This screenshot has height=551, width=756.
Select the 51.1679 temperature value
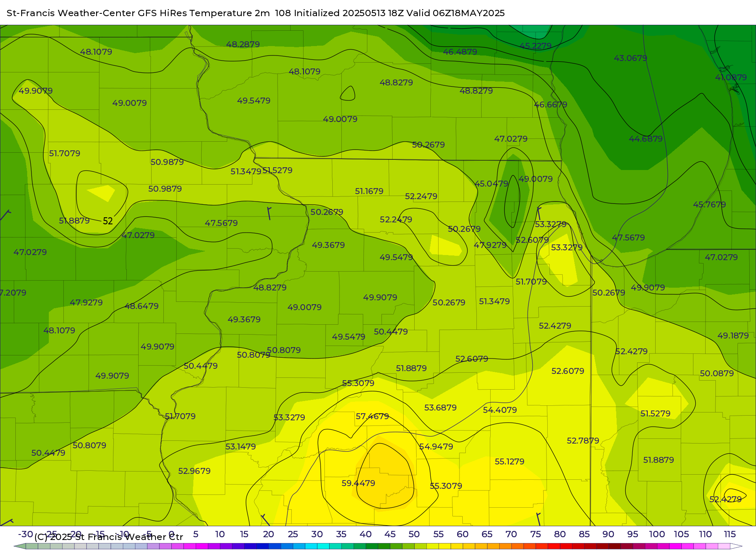(x=369, y=191)
